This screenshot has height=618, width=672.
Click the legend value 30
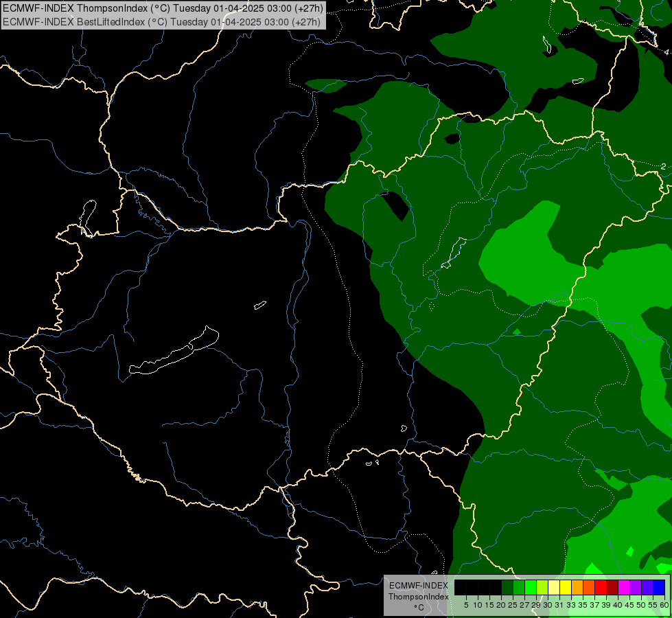tap(548, 605)
